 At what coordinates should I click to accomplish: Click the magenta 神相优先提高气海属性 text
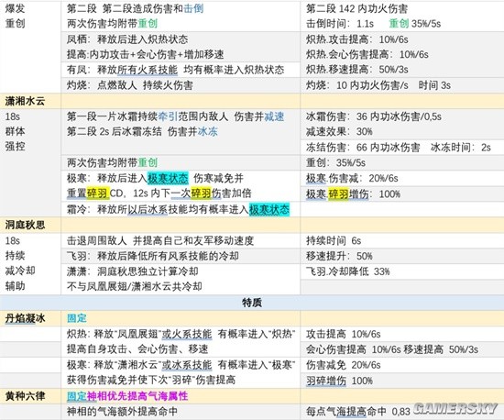tap(137, 396)
